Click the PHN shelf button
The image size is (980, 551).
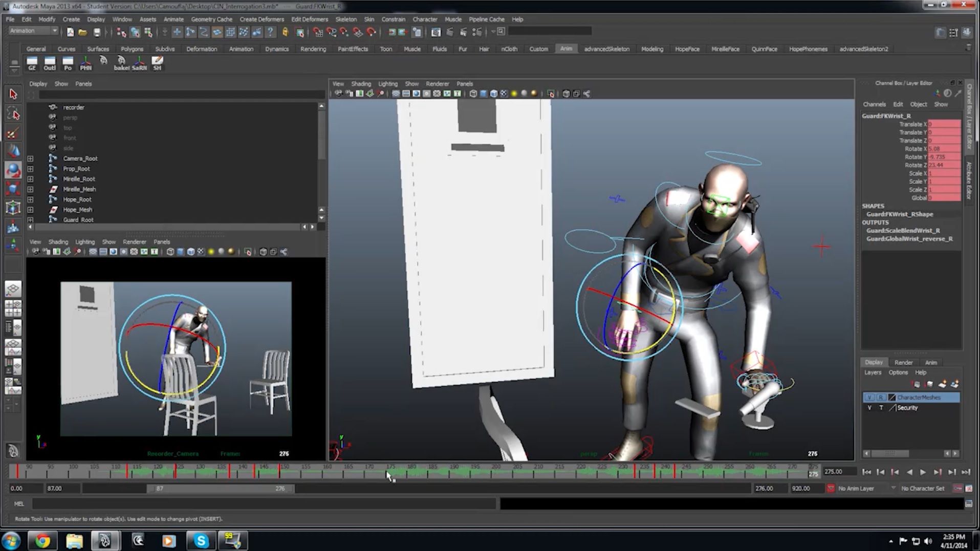pos(85,63)
